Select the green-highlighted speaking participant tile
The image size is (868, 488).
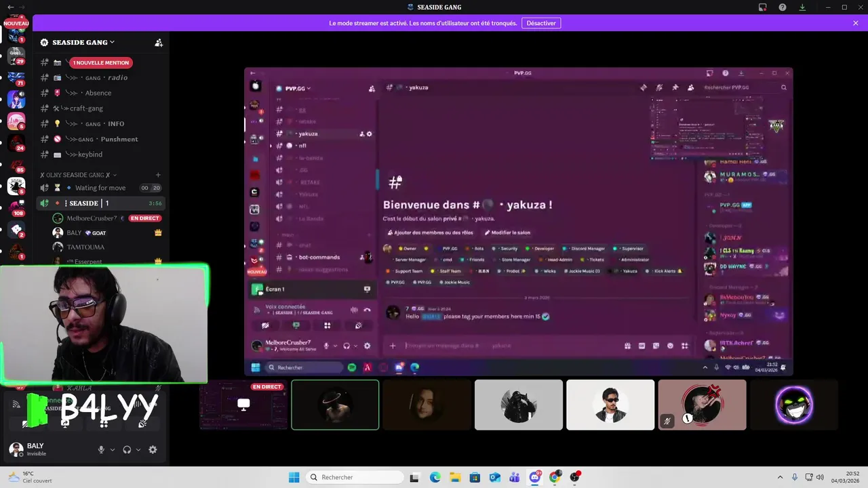(x=335, y=405)
